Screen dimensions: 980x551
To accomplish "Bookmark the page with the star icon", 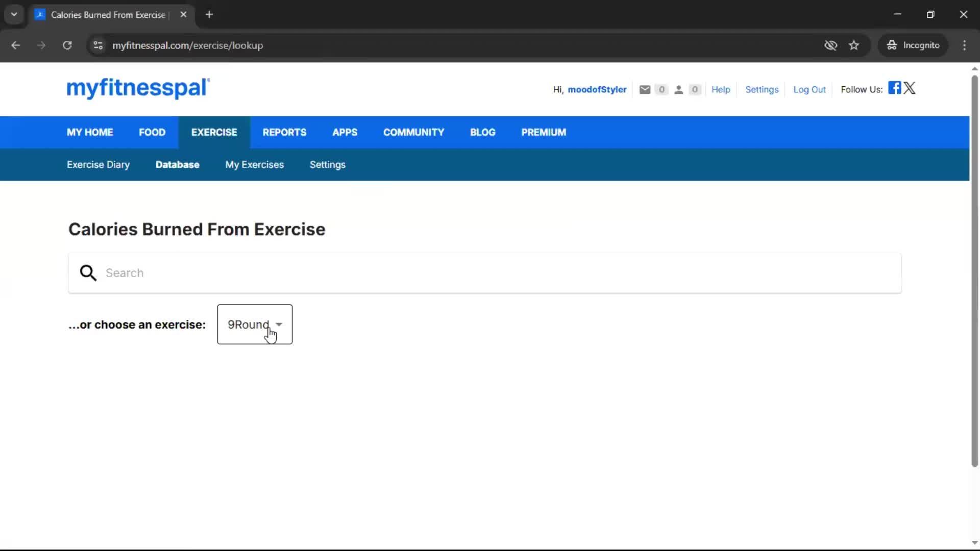I will point(854,45).
